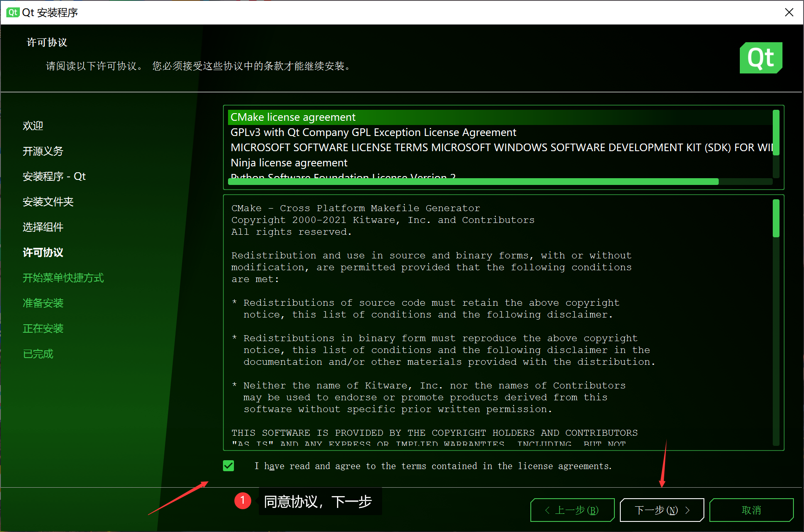804x532 pixels.
Task: Cancel installation with the 取消 button
Action: [751, 510]
